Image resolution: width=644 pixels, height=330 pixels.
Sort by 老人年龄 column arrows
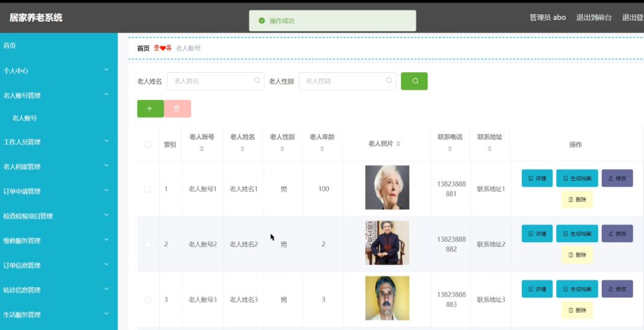tap(322, 149)
